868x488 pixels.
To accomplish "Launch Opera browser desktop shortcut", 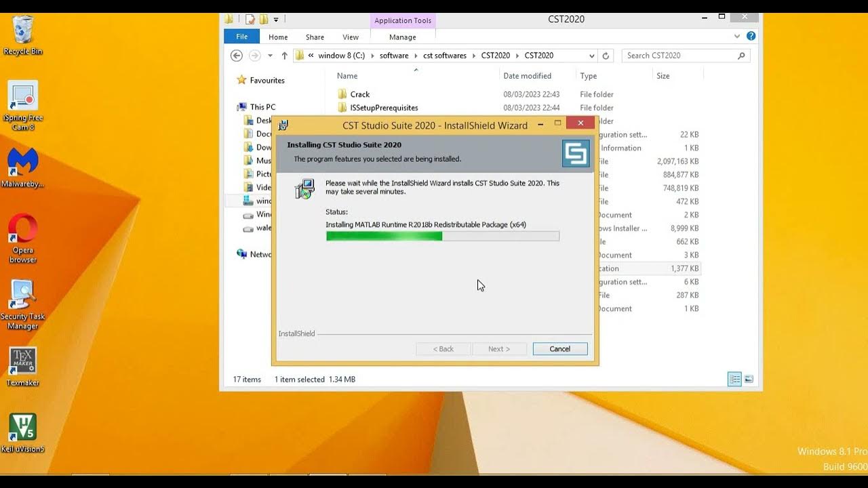I will click(23, 238).
